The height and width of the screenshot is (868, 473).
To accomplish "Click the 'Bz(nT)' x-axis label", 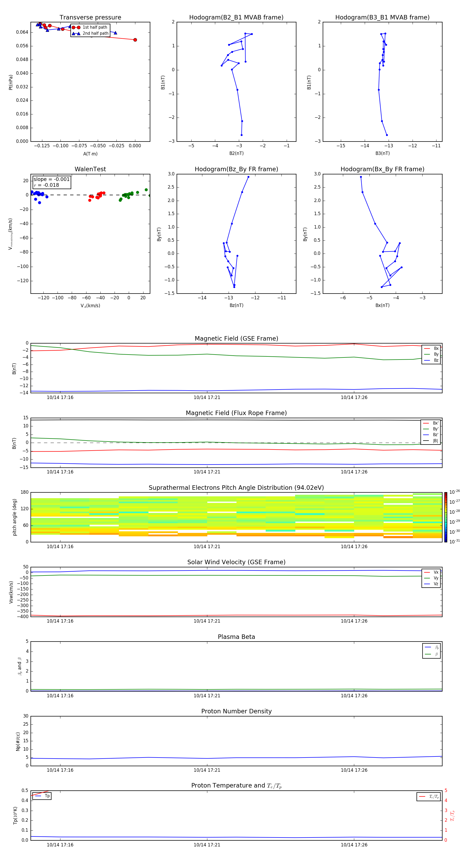I will pos(236,305).
